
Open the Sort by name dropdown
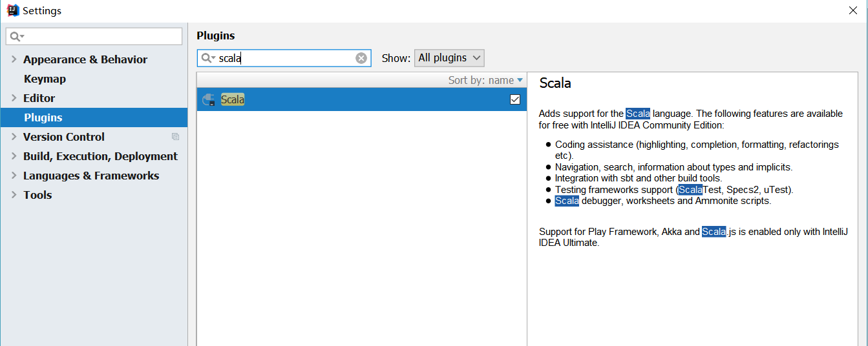coord(485,80)
